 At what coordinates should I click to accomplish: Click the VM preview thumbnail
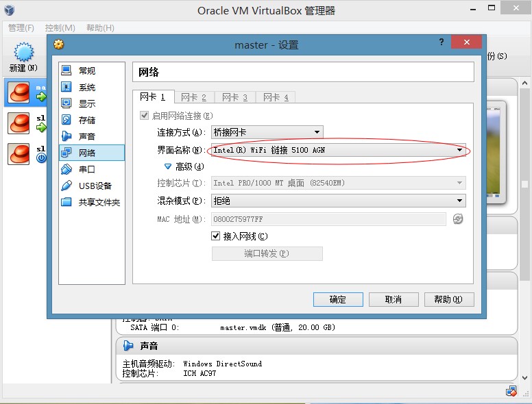click(496, 152)
